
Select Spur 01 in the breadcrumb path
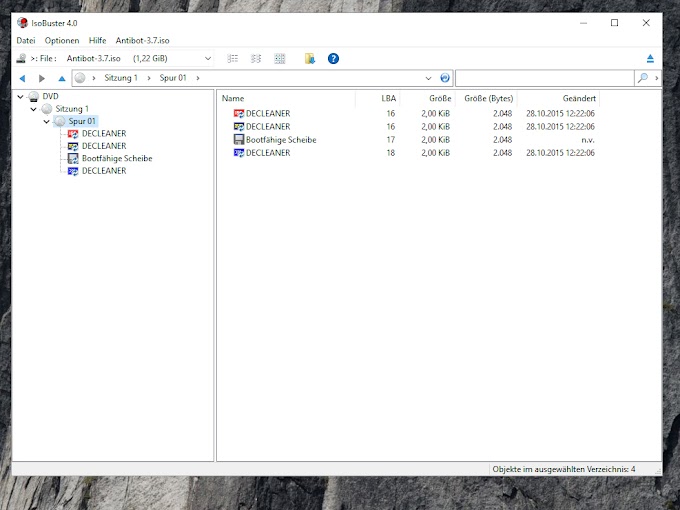tap(173, 78)
